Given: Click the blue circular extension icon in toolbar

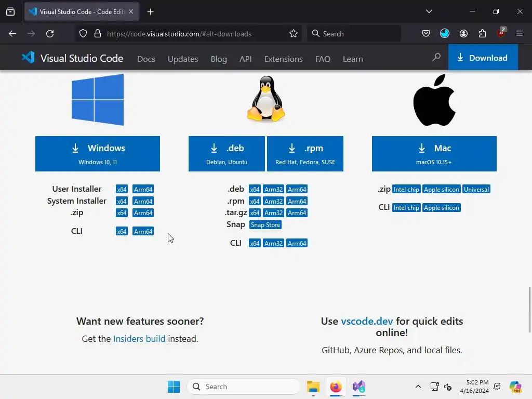Looking at the screenshot, I should (x=445, y=33).
